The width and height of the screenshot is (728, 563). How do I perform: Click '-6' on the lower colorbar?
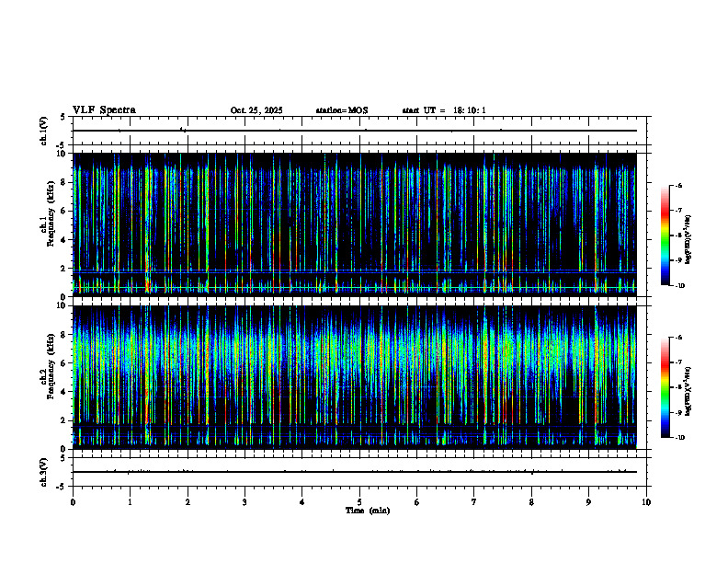[678, 338]
